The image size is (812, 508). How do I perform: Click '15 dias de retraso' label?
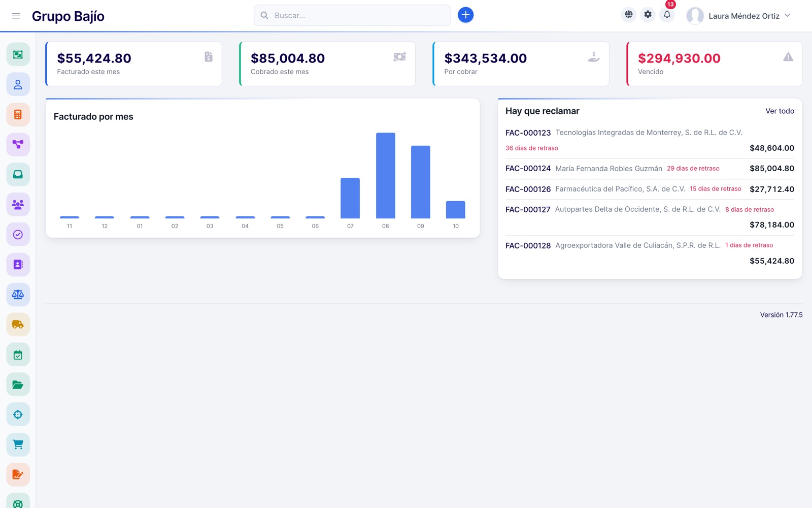(x=716, y=188)
